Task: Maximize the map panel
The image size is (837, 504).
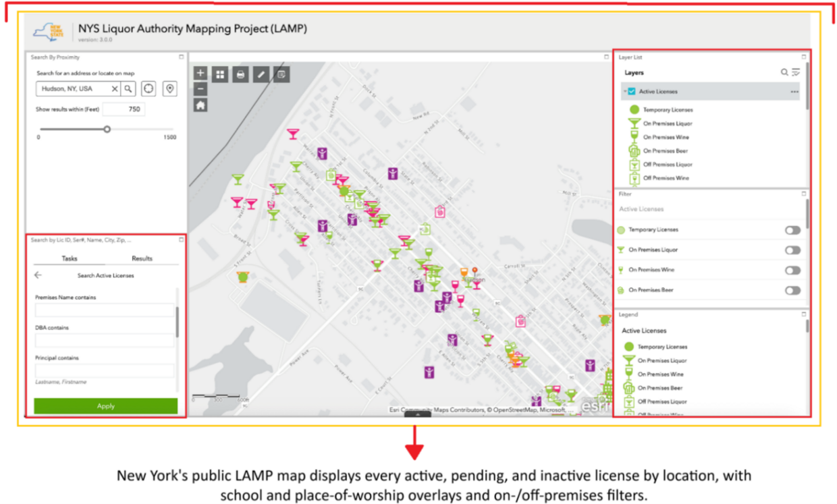Action: click(x=606, y=57)
